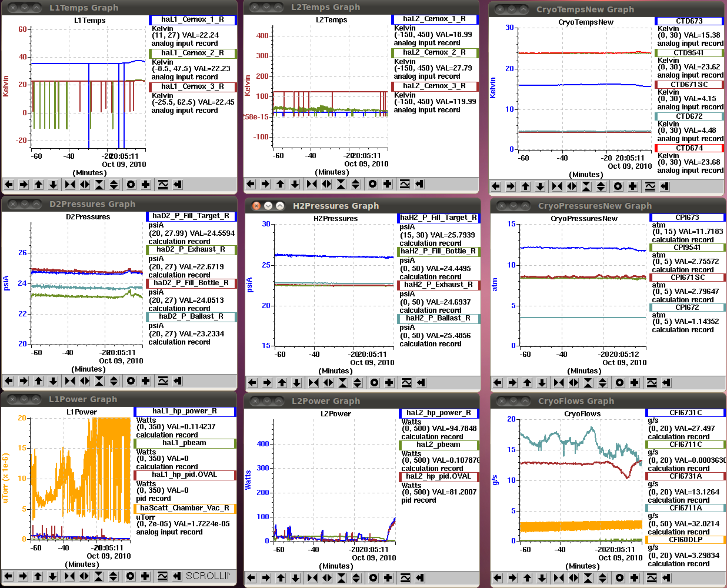The image size is (727, 588).
Task: Click the H2Pressures Graph window title bar
Action: (362, 206)
